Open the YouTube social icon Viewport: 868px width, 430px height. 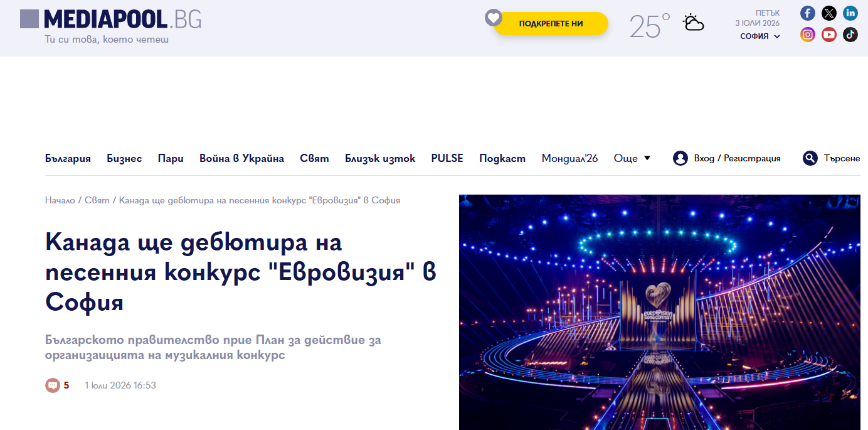829,35
